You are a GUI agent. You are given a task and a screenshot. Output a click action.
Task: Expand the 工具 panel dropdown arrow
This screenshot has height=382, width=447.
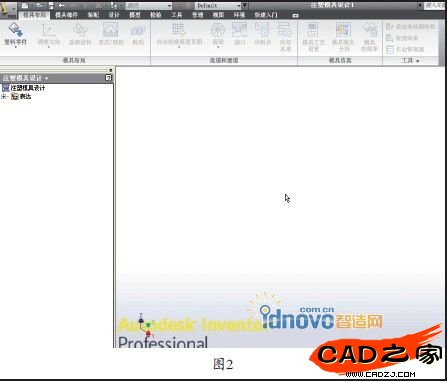pyautogui.click(x=417, y=61)
